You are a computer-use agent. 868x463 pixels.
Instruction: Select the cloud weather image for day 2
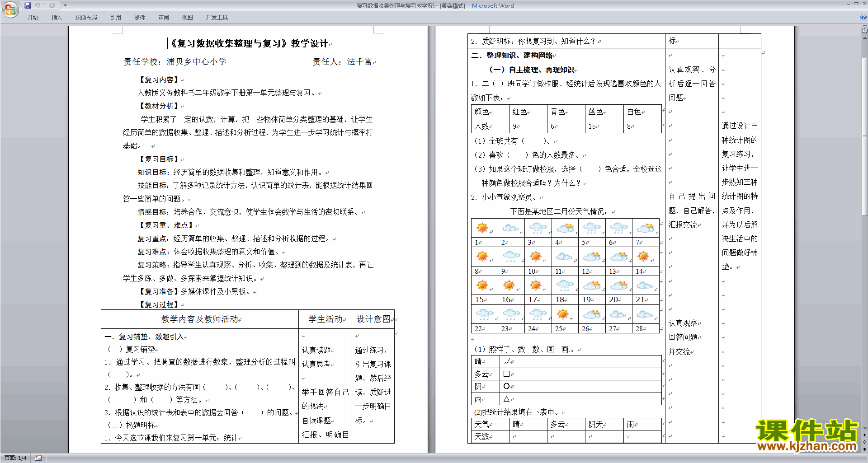(510, 228)
